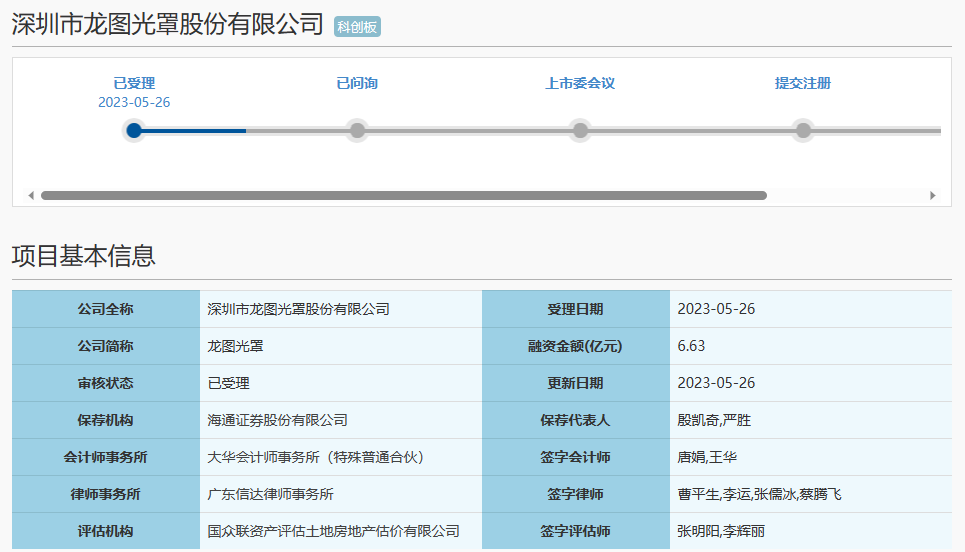
Task: Click the 评估机构 header cell
Action: (x=106, y=530)
